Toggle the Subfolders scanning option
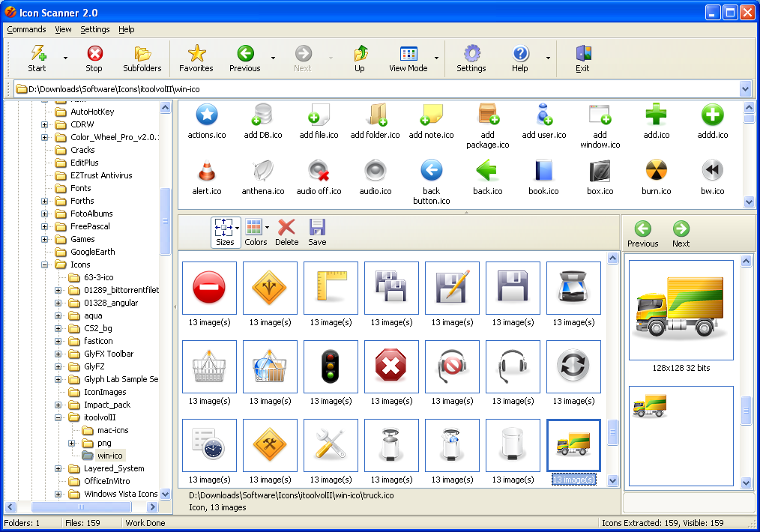Screen dimensions: 760x532 pos(142,55)
